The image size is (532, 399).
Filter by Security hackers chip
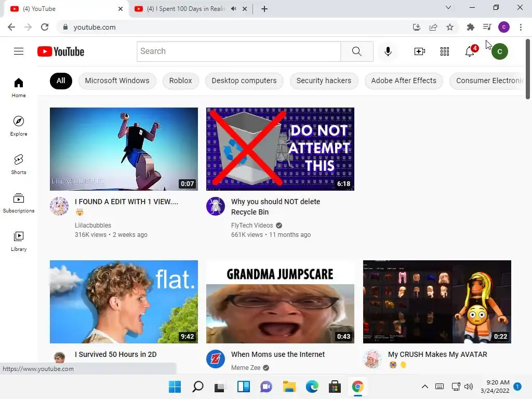coord(324,81)
